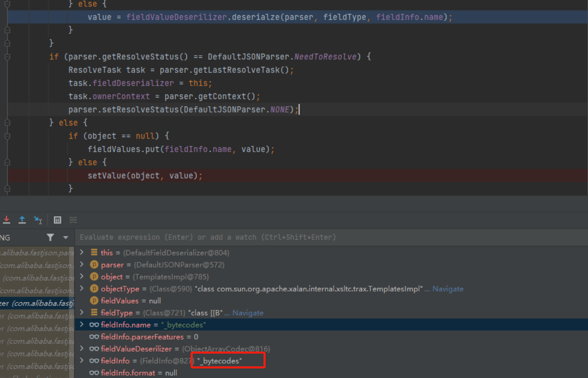Click the frames filter funnel icon
Viewport: 588px width, 378px height.
[x=50, y=237]
